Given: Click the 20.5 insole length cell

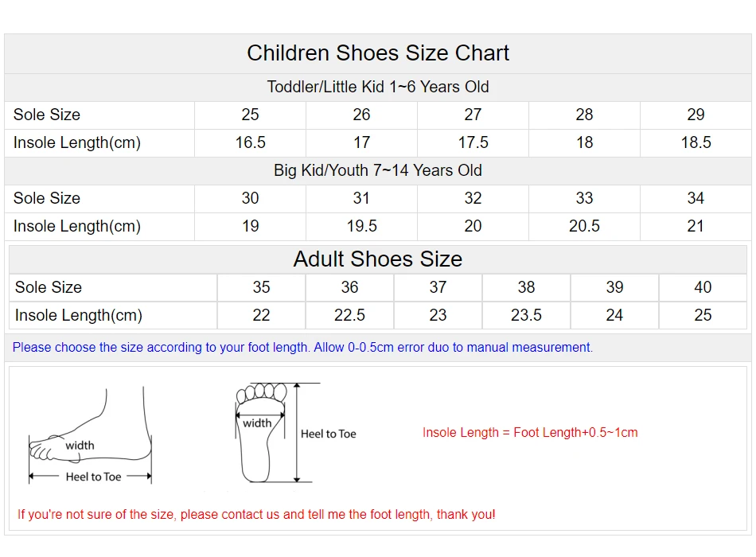Looking at the screenshot, I should pos(584,226).
